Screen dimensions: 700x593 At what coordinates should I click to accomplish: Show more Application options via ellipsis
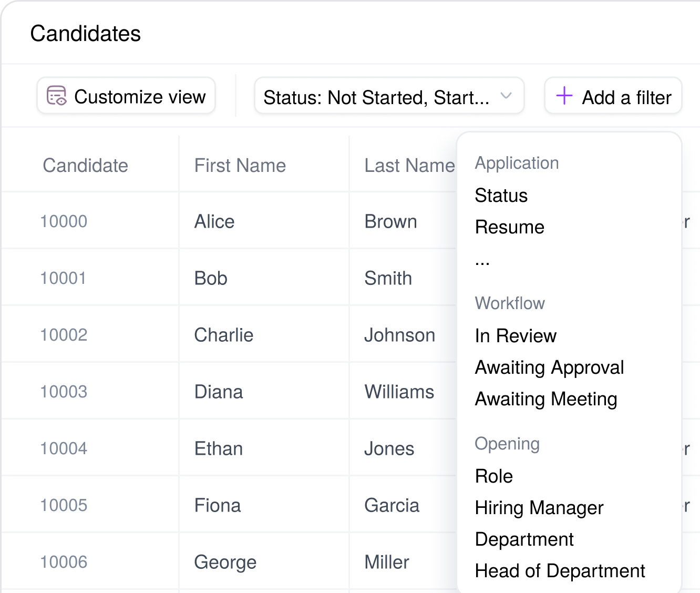coord(482,261)
